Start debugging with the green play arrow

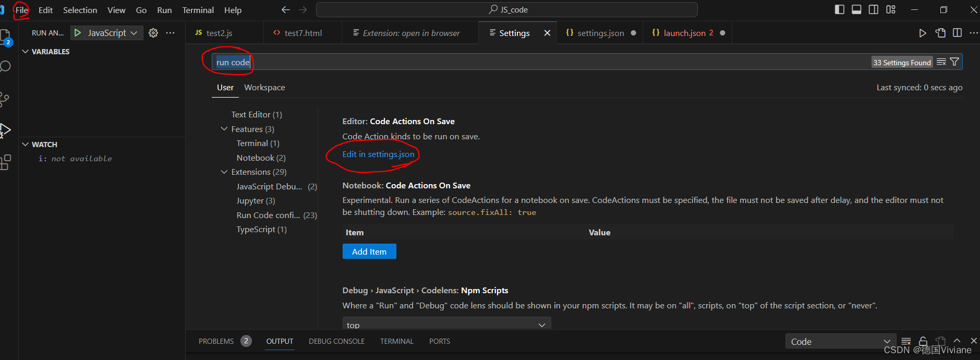pos(78,33)
